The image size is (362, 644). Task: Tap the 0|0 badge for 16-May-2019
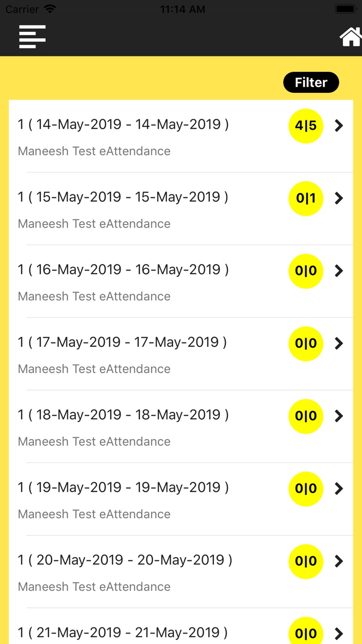[306, 271]
